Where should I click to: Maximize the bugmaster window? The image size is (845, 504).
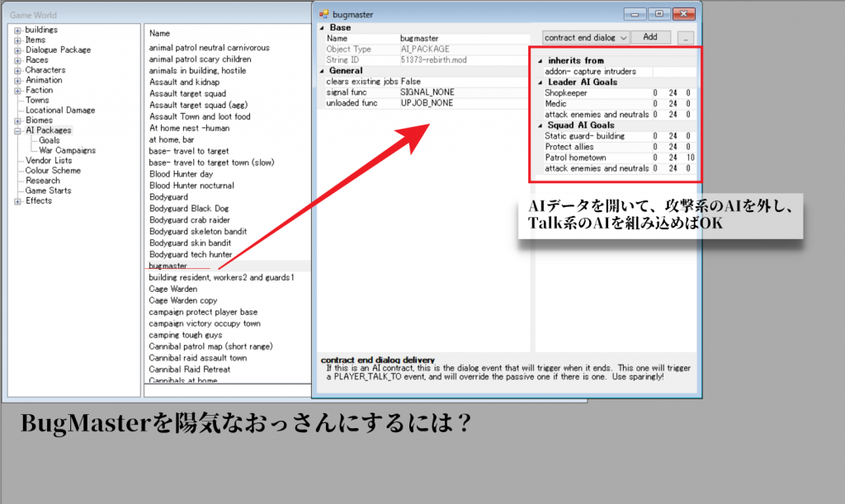tap(659, 13)
